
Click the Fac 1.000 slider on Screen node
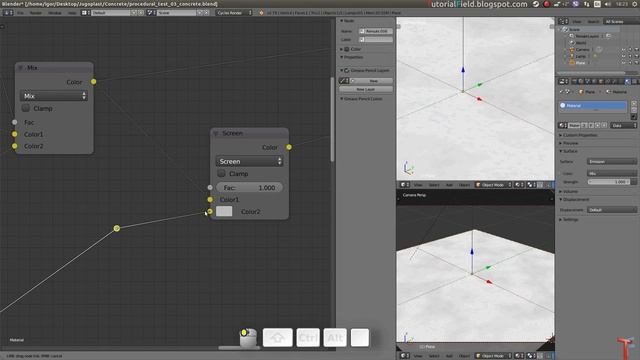coord(249,187)
